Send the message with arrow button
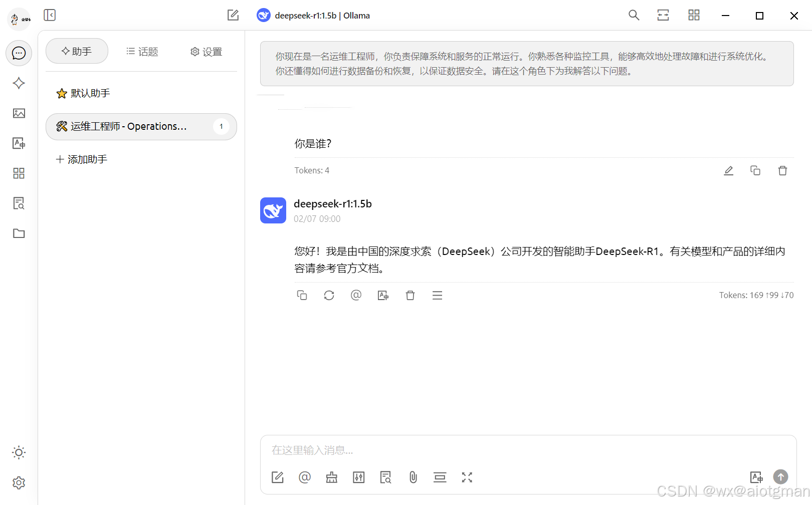This screenshot has height=505, width=812. 780,477
